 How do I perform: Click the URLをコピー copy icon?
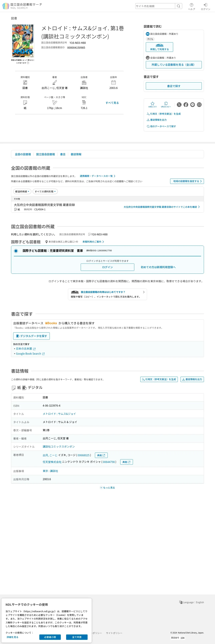(x=166, y=104)
